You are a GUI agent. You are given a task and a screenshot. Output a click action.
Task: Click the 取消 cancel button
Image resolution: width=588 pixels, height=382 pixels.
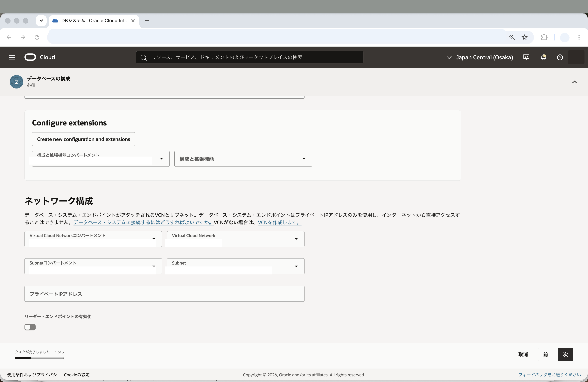[523, 354]
